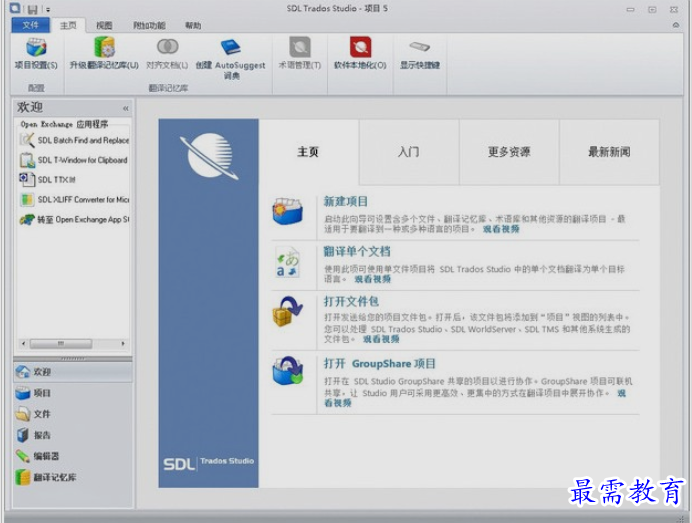Click the 新建项目 heading link
The width and height of the screenshot is (692, 523).
tap(346, 202)
